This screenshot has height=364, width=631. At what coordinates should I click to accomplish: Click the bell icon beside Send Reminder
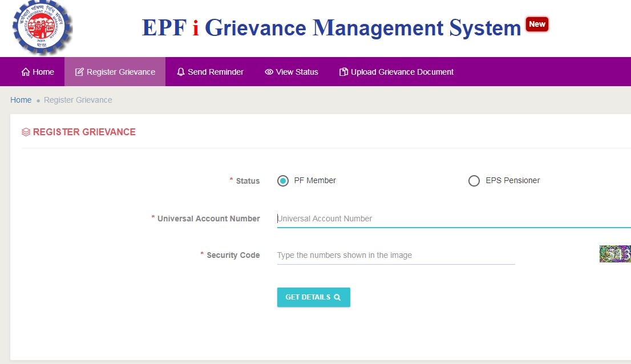181,72
